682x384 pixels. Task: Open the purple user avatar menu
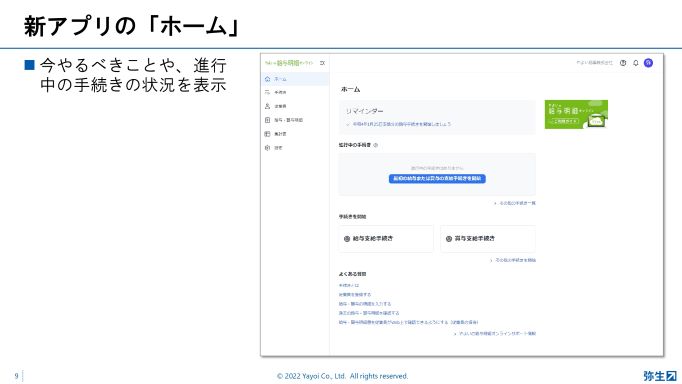(648, 63)
